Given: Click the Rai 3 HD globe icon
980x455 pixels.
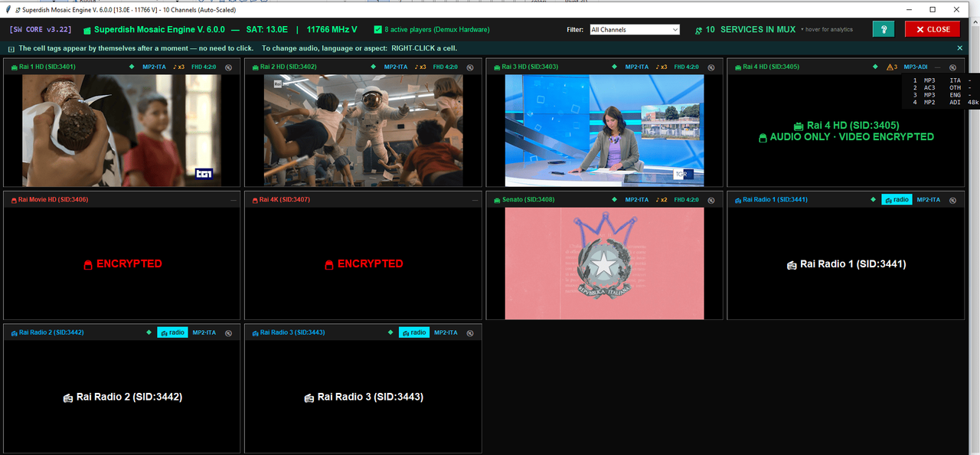Looking at the screenshot, I should [x=711, y=67].
